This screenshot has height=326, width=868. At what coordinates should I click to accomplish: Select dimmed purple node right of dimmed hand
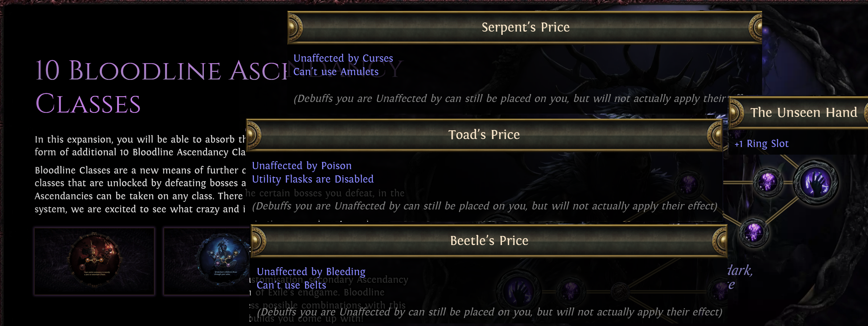pos(571,291)
